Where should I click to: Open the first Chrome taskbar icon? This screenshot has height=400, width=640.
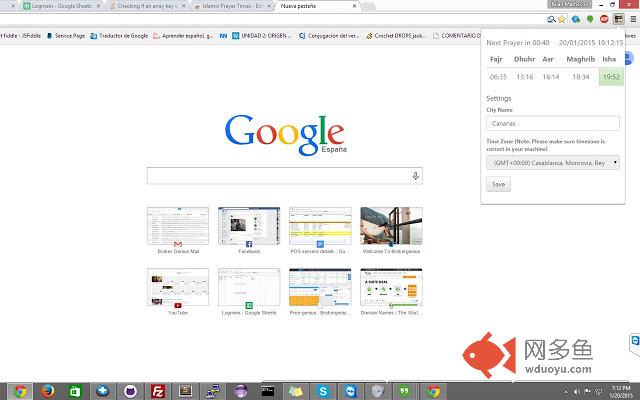[20, 391]
